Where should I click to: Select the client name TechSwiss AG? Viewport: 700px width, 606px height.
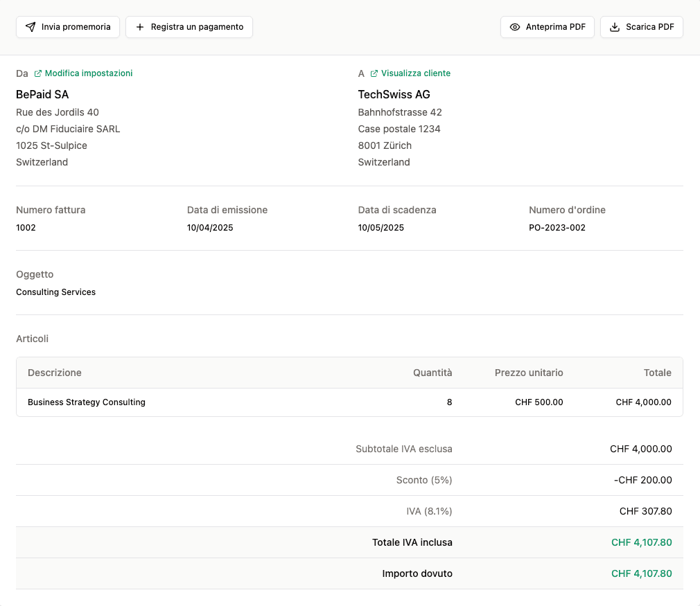394,95
